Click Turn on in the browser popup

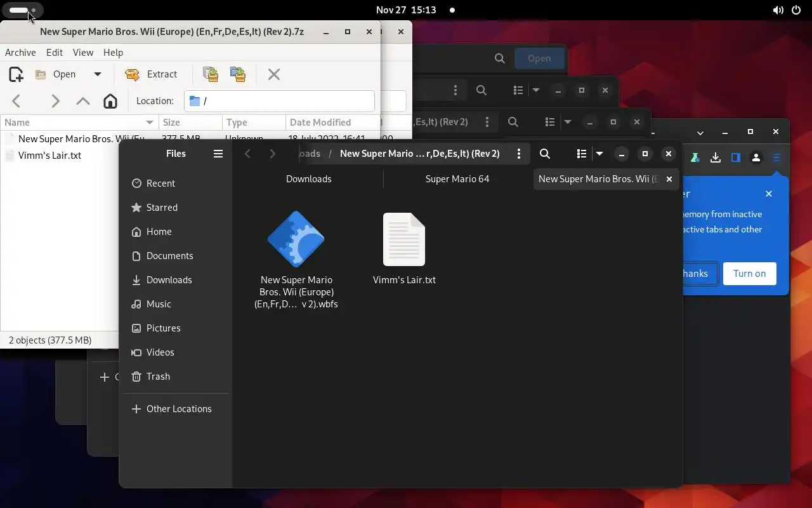pyautogui.click(x=749, y=274)
